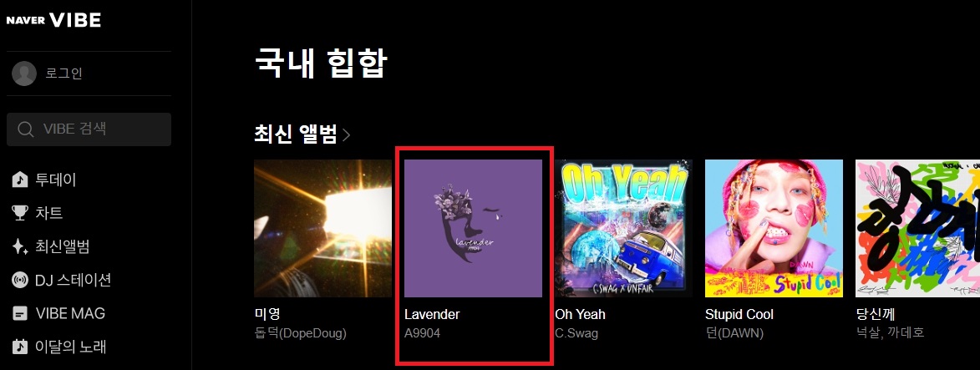Select the Stupid Cool album title
The image size is (980, 370).
click(739, 314)
